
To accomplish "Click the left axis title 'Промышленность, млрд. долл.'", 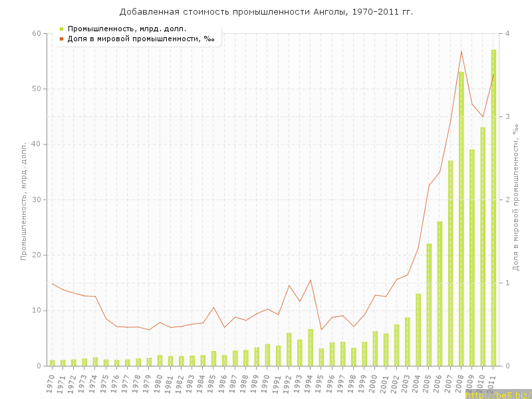I will (x=24, y=199).
